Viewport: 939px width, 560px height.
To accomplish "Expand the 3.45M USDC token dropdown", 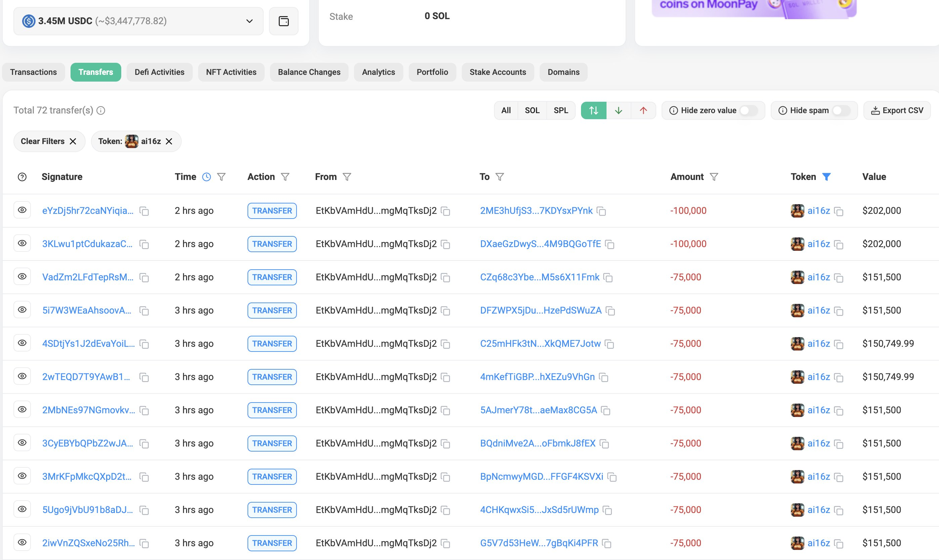I will coord(250,21).
